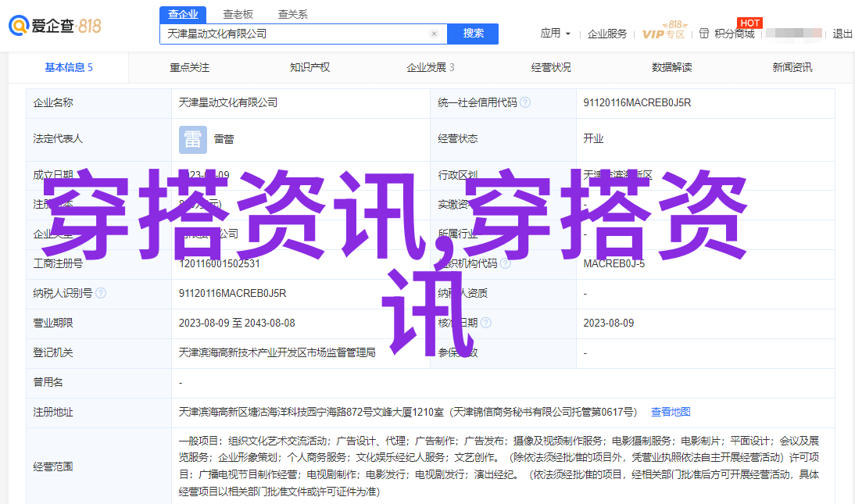Click the 经营范围 row label
The image size is (855, 504).
coord(53,466)
